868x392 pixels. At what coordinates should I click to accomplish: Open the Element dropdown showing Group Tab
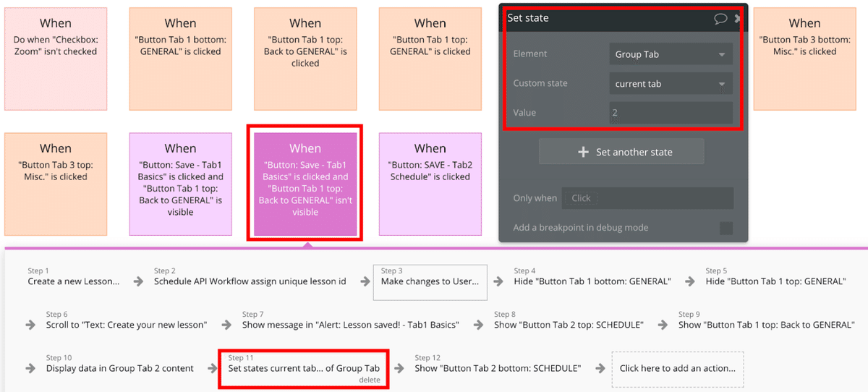pos(671,54)
